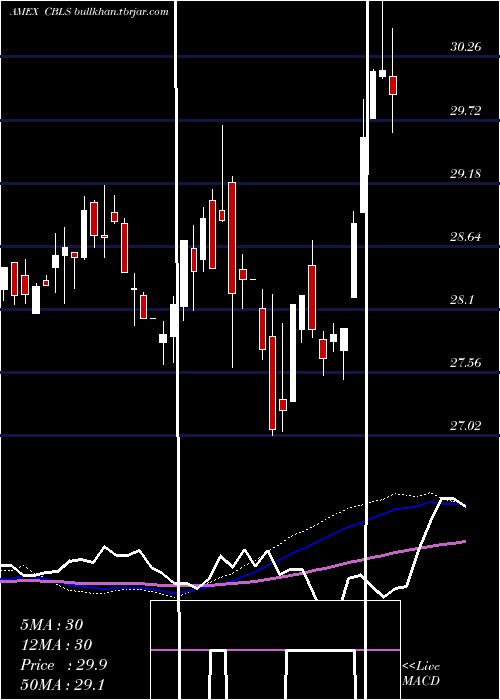Click the Price : 29.9 readout

tap(64, 665)
